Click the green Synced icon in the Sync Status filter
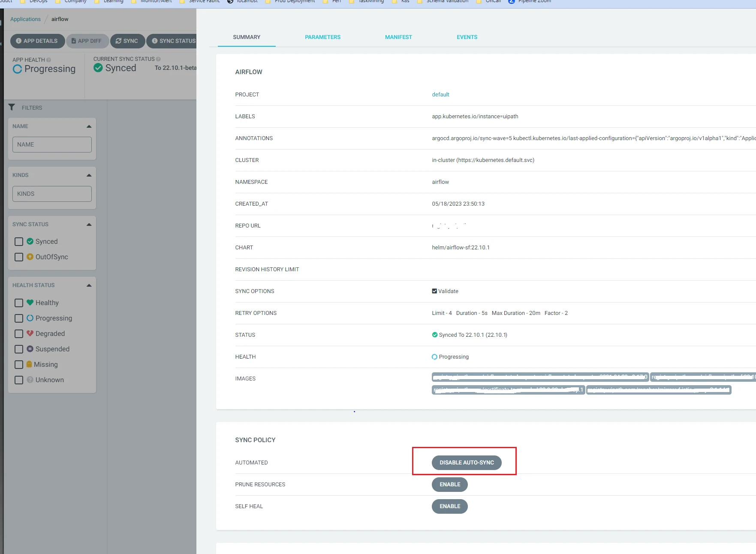The height and width of the screenshot is (554, 756). 30,241
